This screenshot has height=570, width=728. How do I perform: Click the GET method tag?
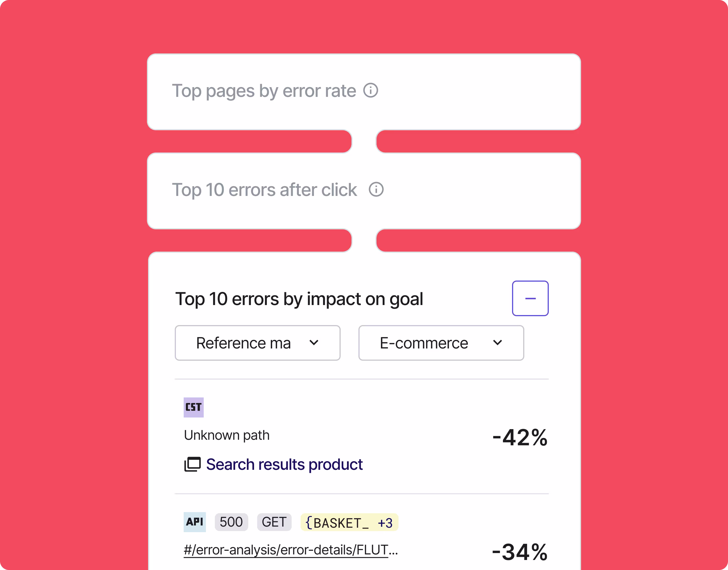point(274,522)
